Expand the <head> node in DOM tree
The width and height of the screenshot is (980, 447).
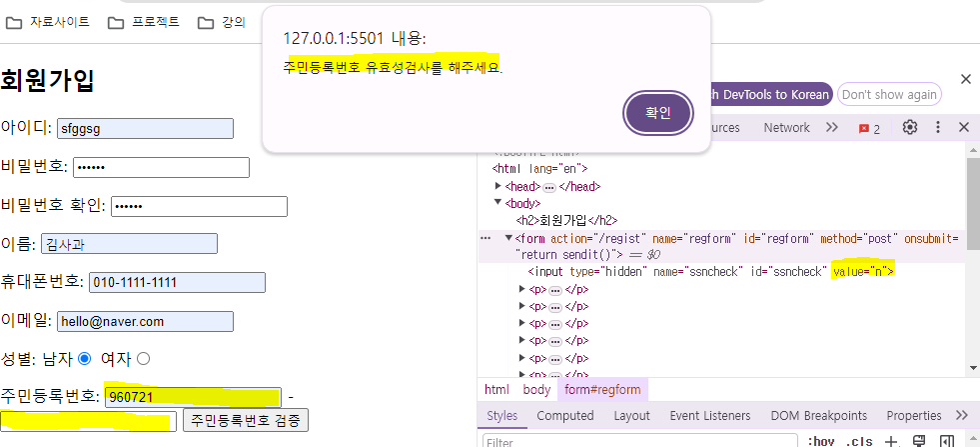click(x=498, y=186)
